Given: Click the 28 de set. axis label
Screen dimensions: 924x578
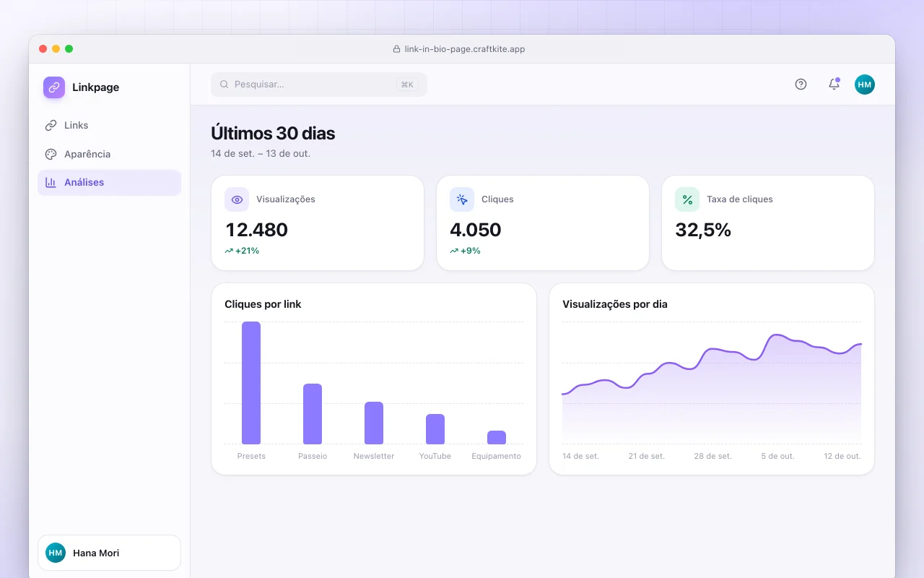Looking at the screenshot, I should coord(713,456).
